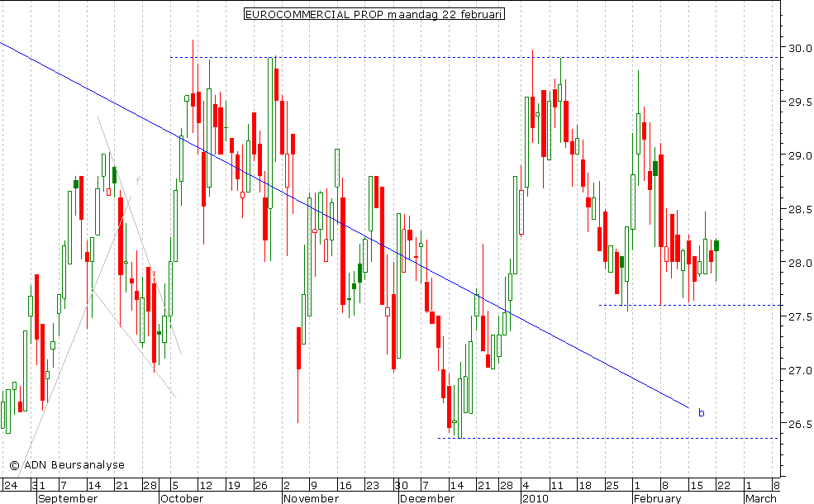Click the 30 date label above December
This screenshot has height=504, width=814.
click(x=401, y=486)
